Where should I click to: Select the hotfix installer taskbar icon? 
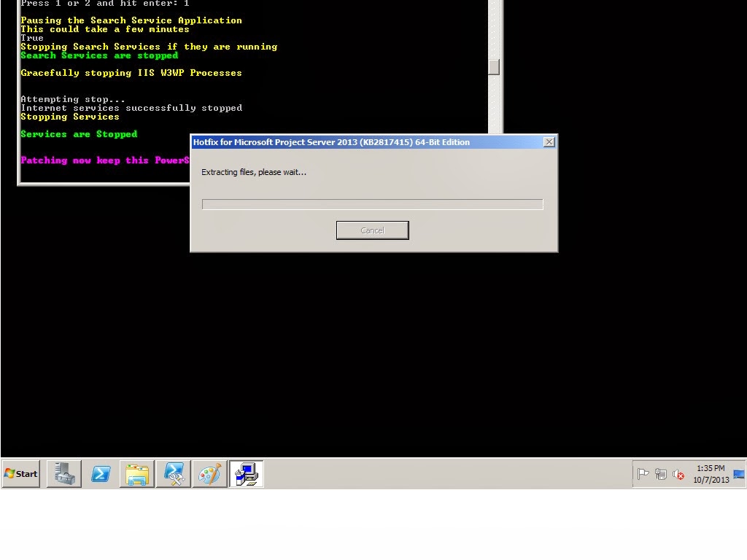pos(247,474)
